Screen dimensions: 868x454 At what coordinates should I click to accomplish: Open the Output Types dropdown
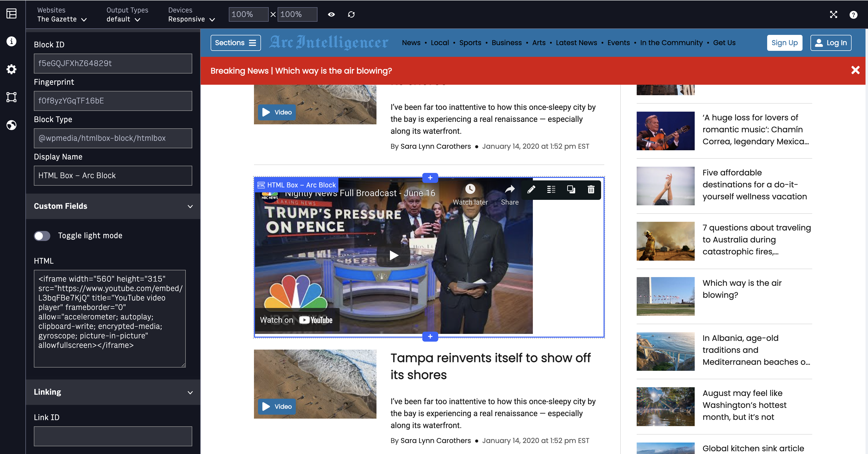pyautogui.click(x=127, y=15)
